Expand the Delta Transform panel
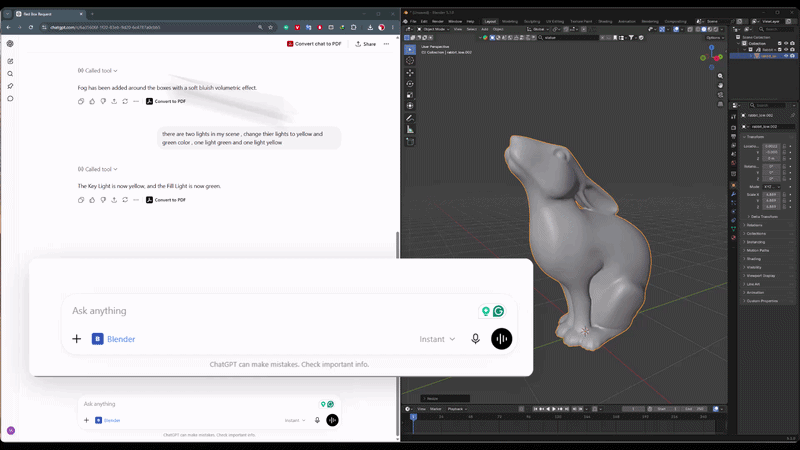Image resolution: width=800 pixels, height=450 pixels. [x=763, y=217]
